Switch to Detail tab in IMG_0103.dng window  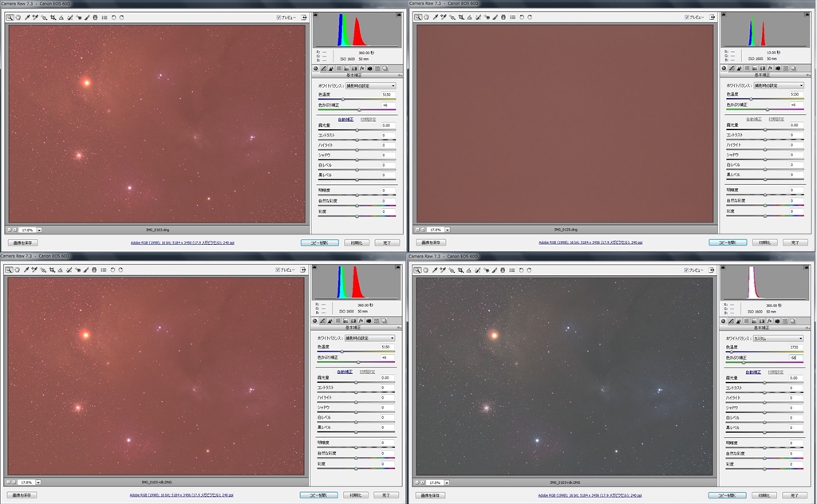tap(331, 69)
